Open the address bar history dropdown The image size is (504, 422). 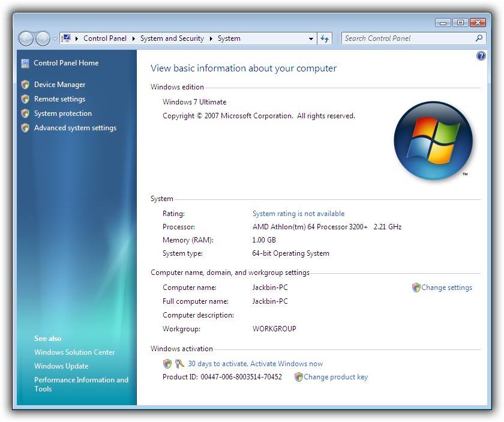click(x=311, y=38)
